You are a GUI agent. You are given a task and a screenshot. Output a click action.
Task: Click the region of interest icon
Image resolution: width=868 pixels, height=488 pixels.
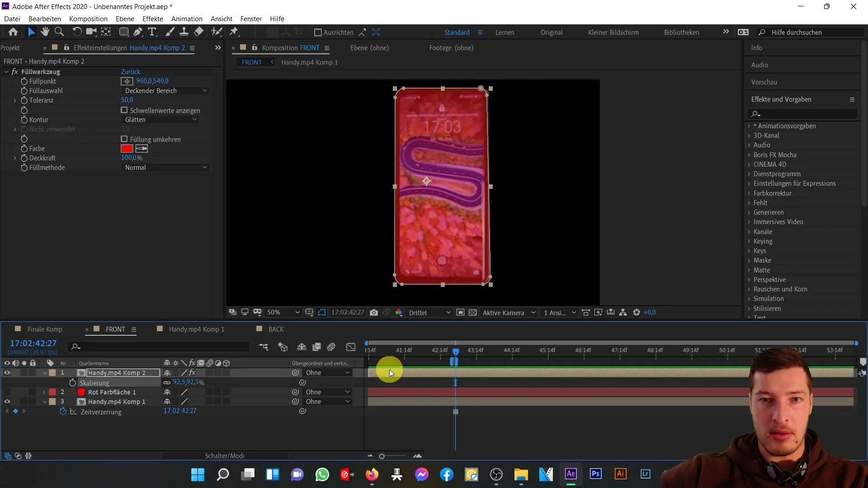click(x=460, y=313)
